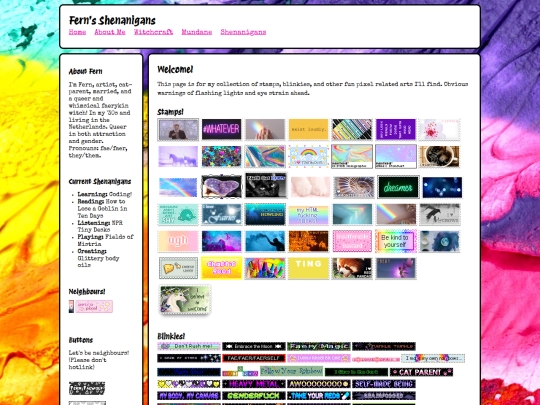Viewport: 540px width, 405px height.
Task: Select the lavender horses stamp
Action: pos(178,156)
